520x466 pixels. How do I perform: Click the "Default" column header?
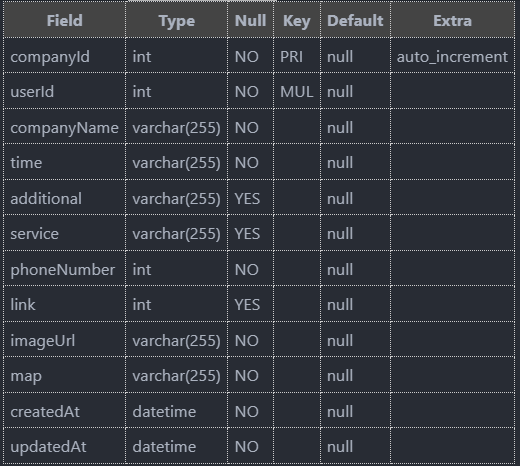355,21
